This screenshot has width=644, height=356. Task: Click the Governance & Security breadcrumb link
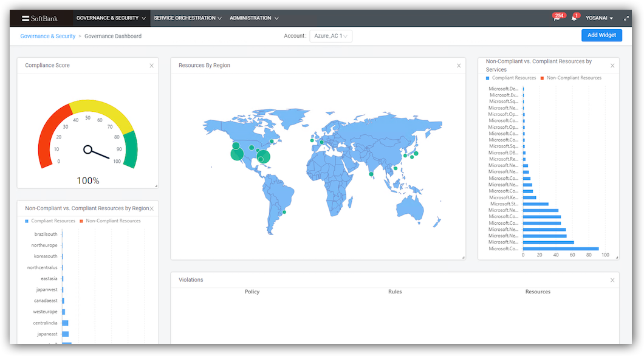click(48, 36)
